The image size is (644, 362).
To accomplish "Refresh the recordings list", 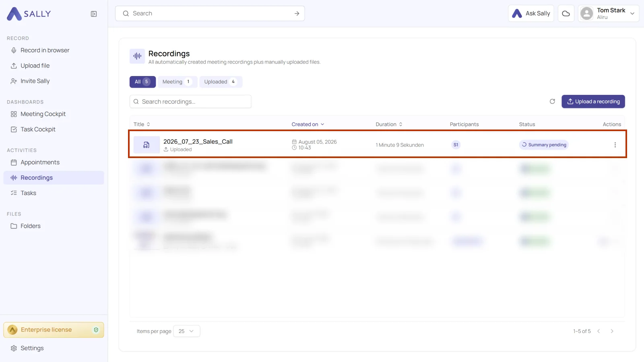I will pos(552,101).
